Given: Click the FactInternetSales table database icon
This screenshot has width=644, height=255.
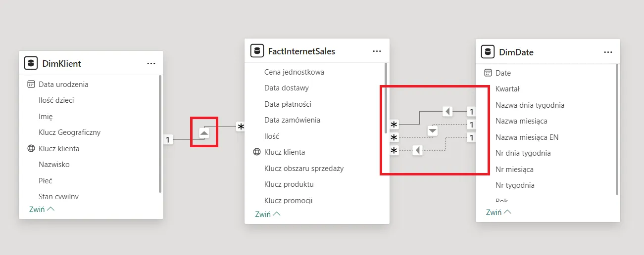Looking at the screenshot, I should pyautogui.click(x=257, y=51).
